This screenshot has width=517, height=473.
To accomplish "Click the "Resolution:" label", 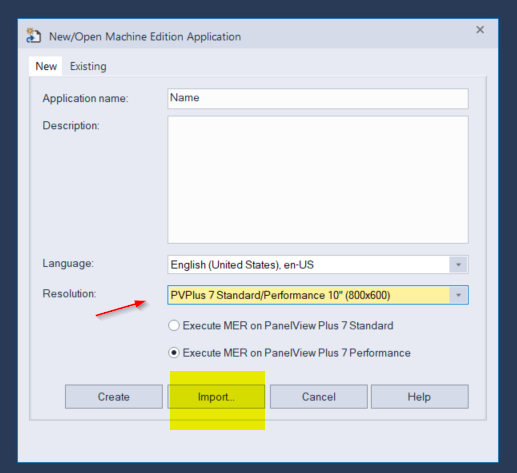I will 69,294.
